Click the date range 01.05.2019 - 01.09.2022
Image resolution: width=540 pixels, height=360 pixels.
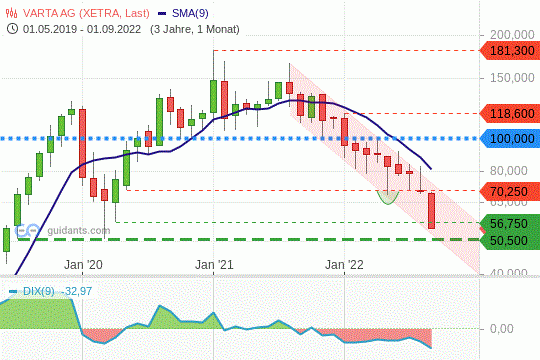click(x=82, y=29)
